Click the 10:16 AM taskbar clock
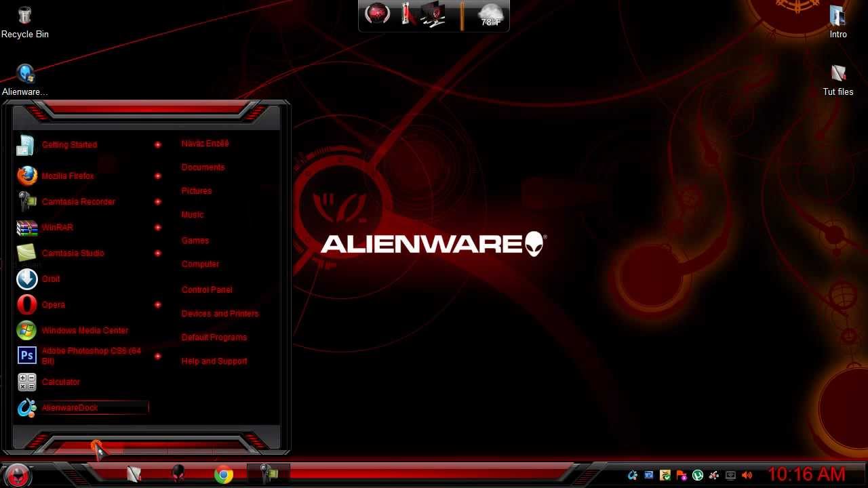The image size is (868, 488). click(x=806, y=474)
